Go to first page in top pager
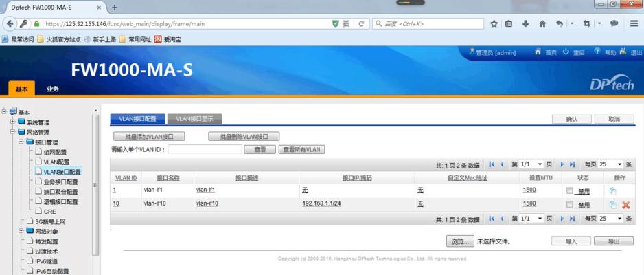This screenshot has width=644, height=275. click(492, 164)
